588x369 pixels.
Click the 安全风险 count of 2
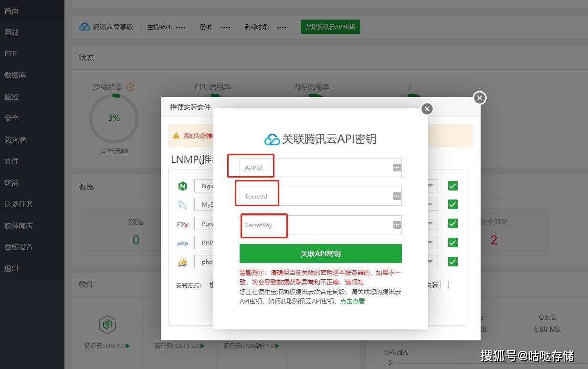[x=493, y=240]
